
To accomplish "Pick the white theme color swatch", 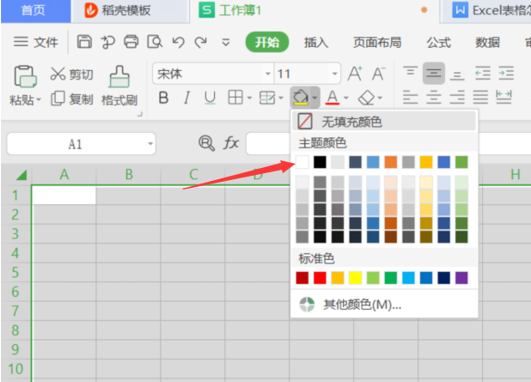I will pos(302,162).
